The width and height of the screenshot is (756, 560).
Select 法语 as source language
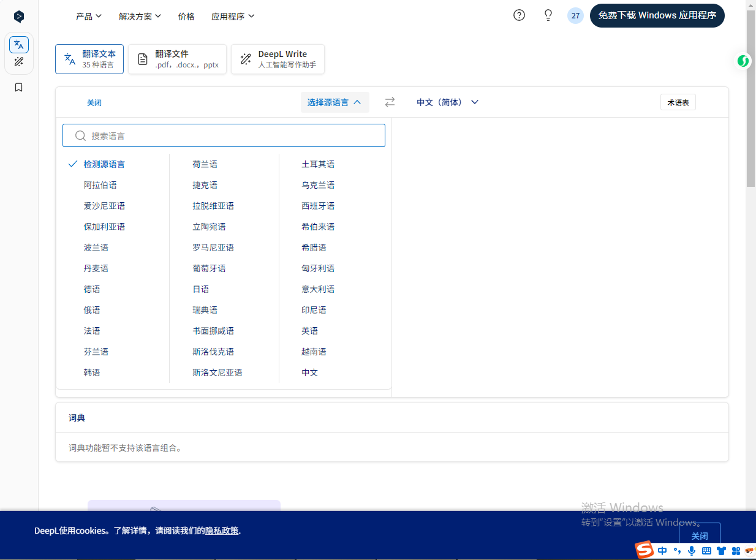click(92, 331)
